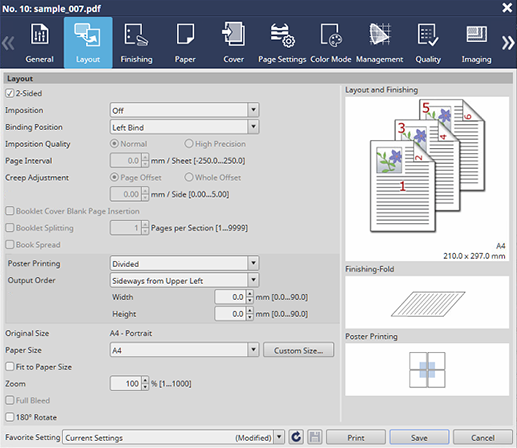Screen dimensions: 517x448
Task: Open the Cover settings icon
Action: point(233,34)
